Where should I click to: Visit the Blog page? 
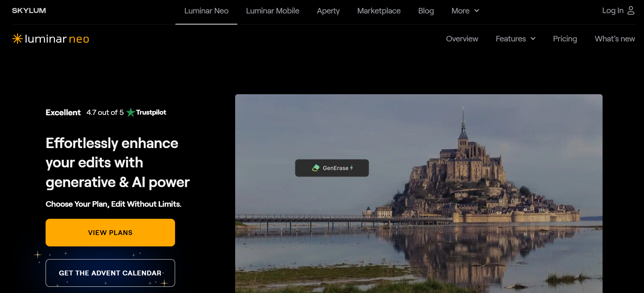tap(426, 11)
